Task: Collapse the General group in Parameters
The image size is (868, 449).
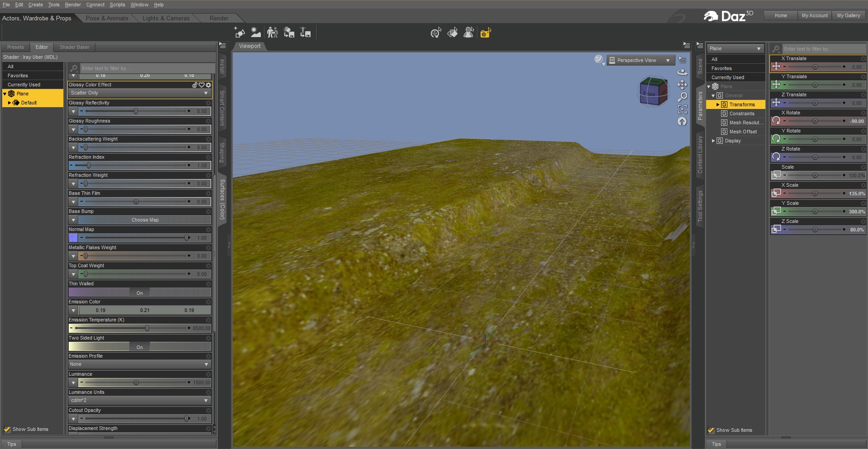Action: coord(713,95)
